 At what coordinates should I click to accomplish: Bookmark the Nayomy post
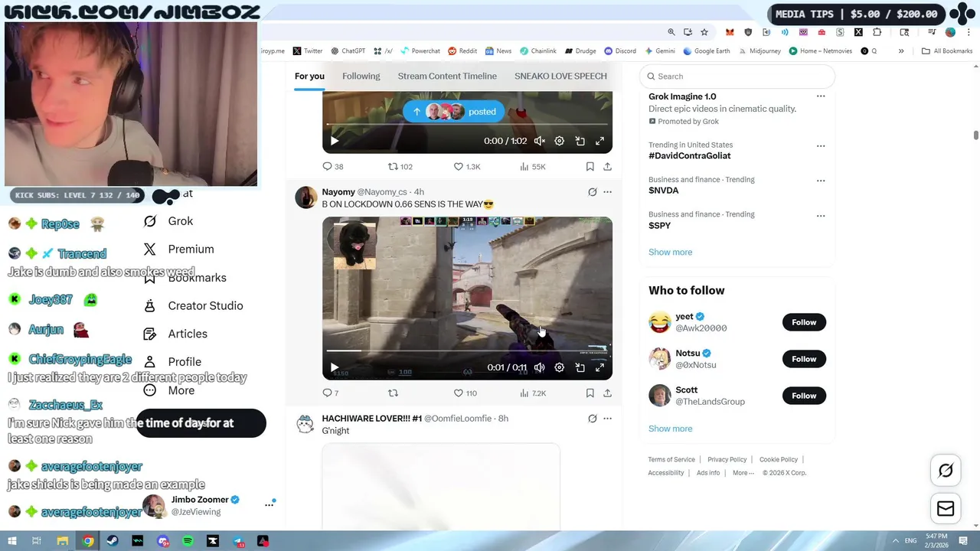click(x=590, y=393)
